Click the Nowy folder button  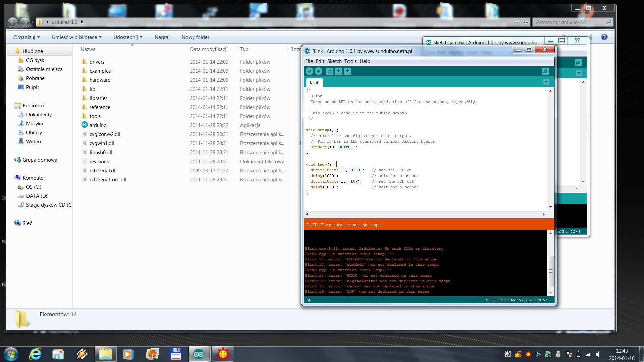[x=195, y=37]
